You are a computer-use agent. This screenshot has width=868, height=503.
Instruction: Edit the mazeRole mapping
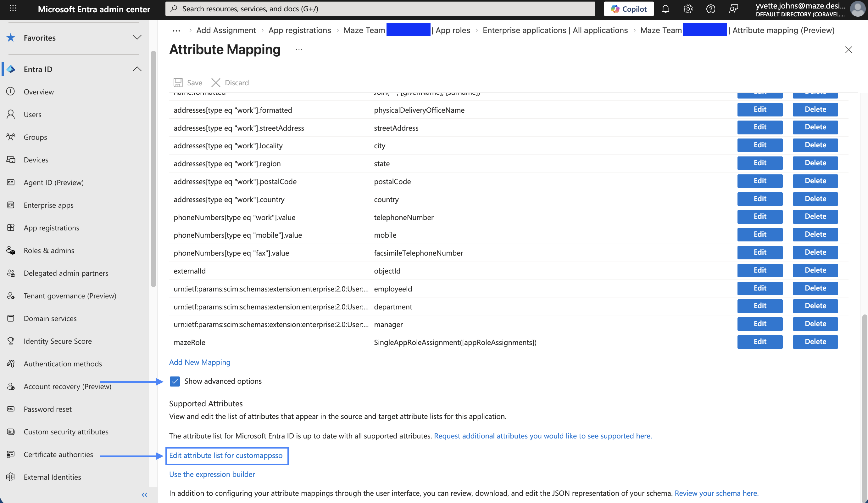click(x=760, y=342)
